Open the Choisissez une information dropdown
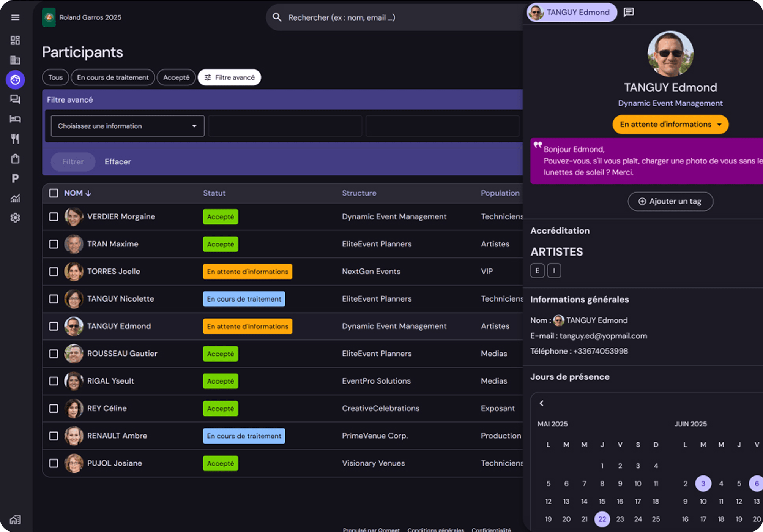Viewport: 763px width, 532px height. coord(127,126)
